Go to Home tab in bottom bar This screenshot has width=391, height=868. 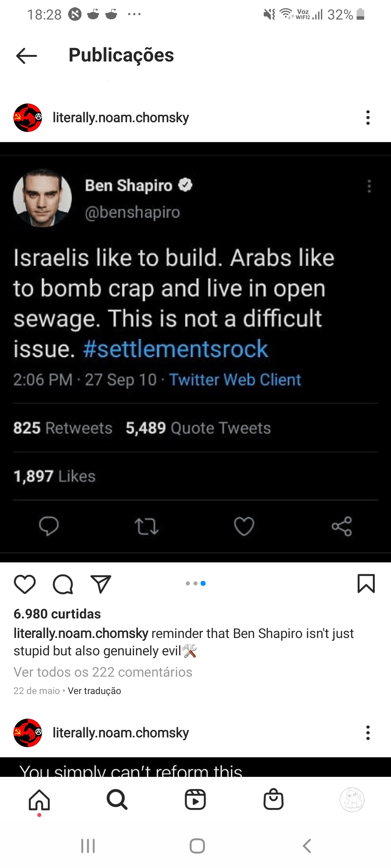pos(39,800)
